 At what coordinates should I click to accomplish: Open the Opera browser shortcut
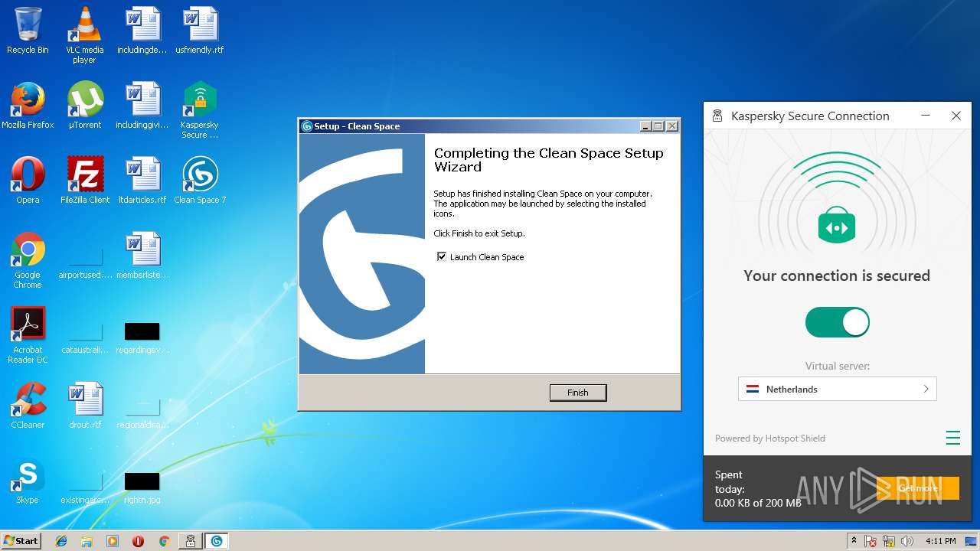click(x=28, y=181)
